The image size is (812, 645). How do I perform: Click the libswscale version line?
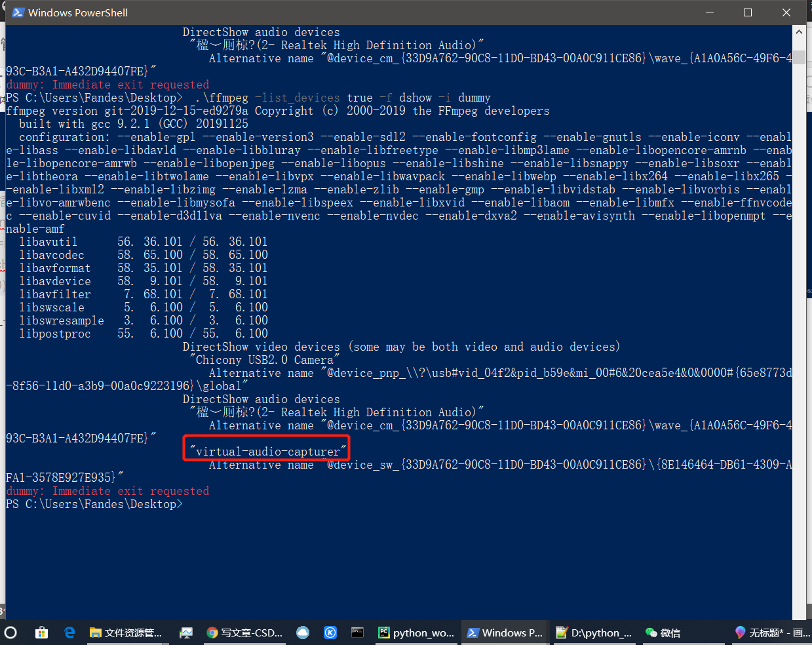coord(144,307)
